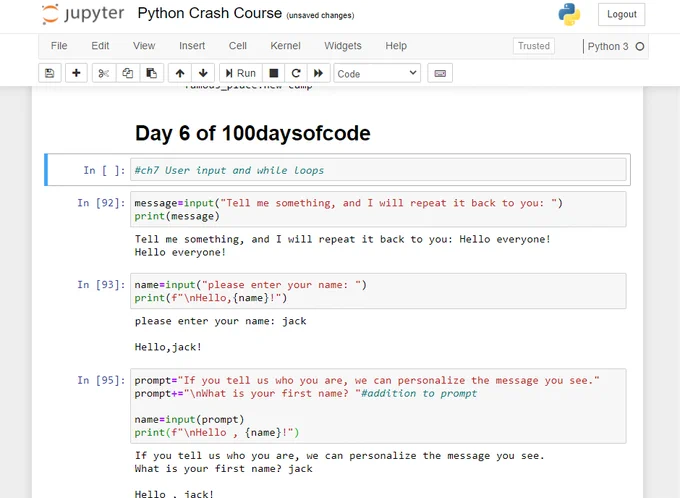Screen dimensions: 680x498
Task: Rename notebook title Python Crash Course
Action: click(x=209, y=13)
